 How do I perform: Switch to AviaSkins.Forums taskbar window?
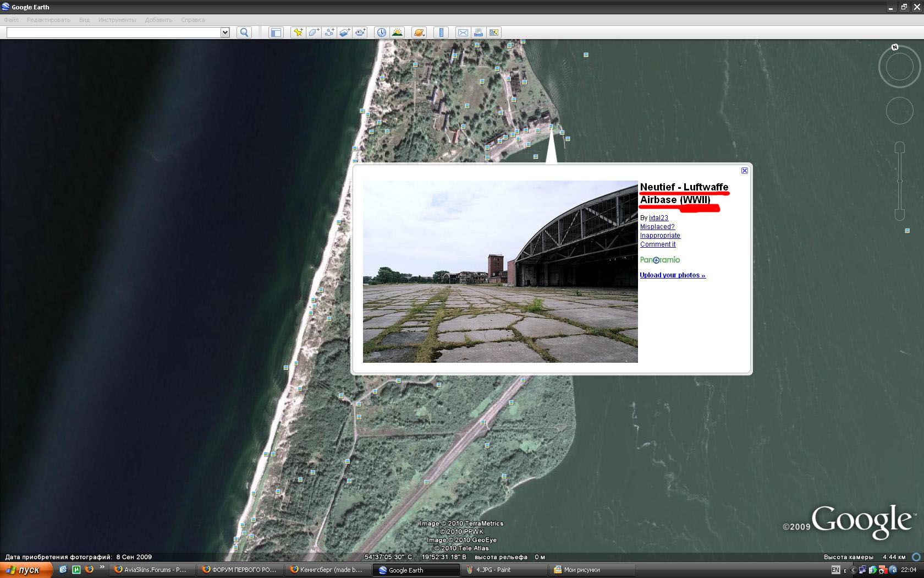pos(153,570)
